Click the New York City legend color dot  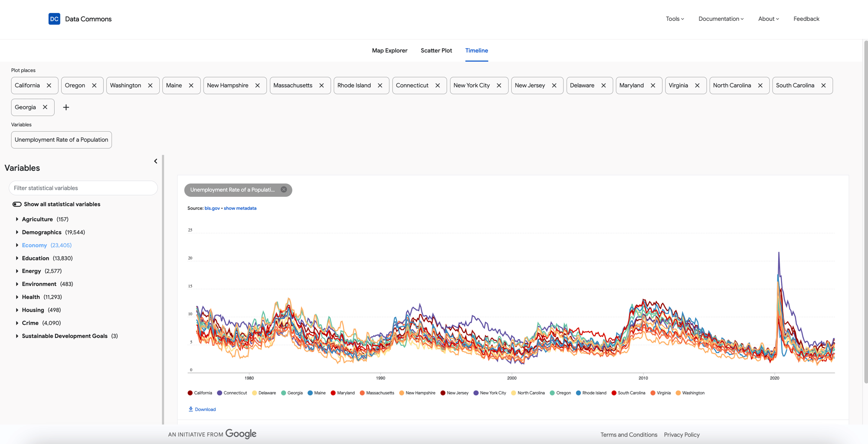(x=476, y=393)
